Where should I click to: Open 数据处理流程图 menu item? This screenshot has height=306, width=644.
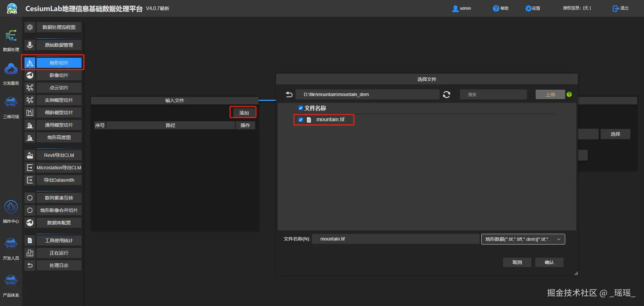59,27
